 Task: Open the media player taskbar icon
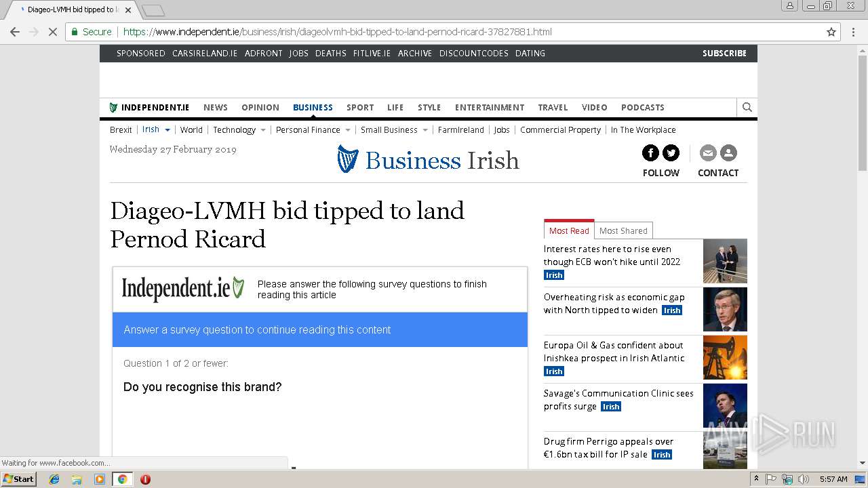coord(100,479)
